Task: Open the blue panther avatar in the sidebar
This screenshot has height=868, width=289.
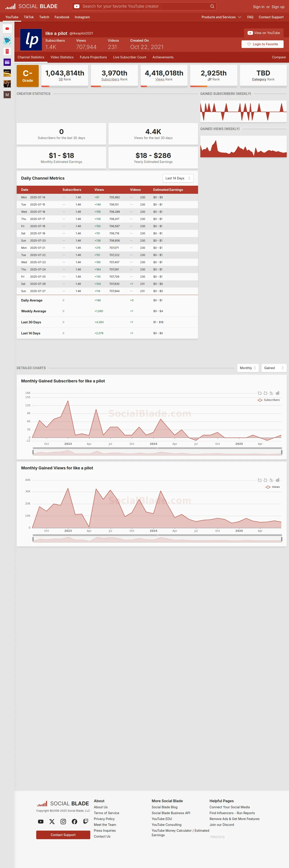Action: point(7,41)
